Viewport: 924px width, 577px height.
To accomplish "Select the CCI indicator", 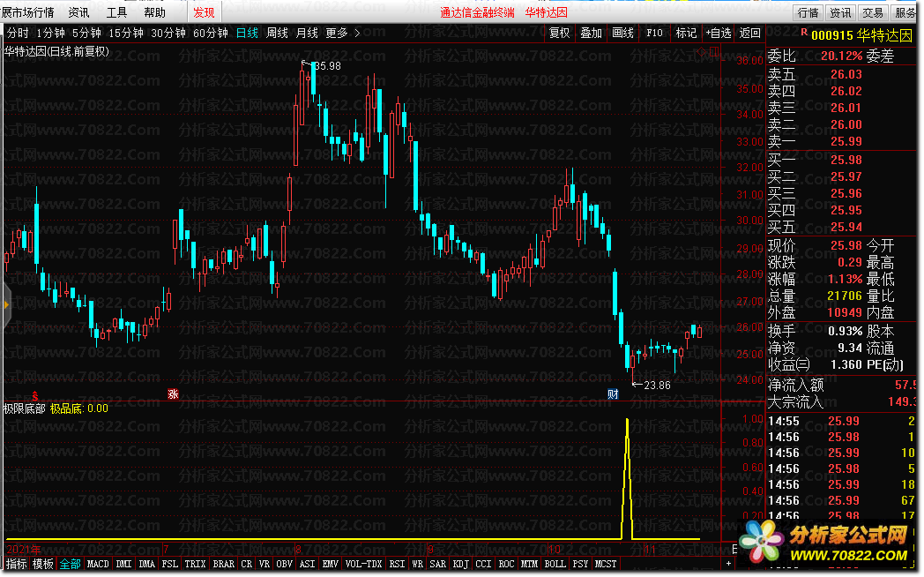I will coord(484,564).
